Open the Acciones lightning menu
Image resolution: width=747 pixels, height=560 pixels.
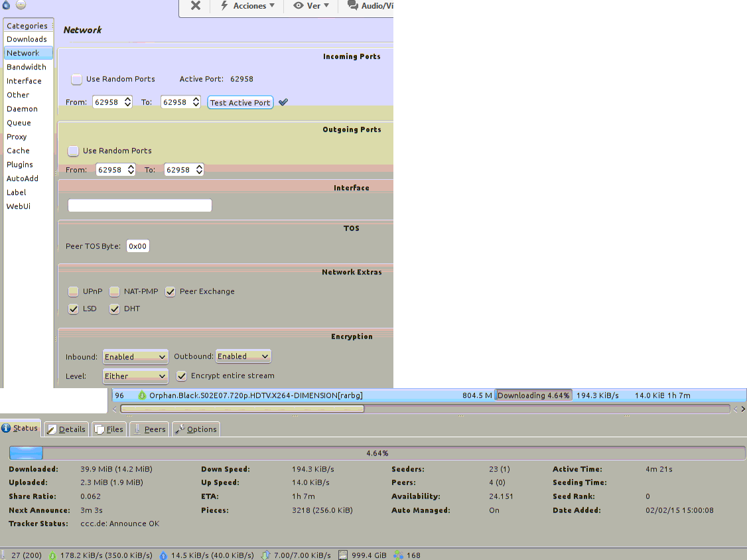247,6
